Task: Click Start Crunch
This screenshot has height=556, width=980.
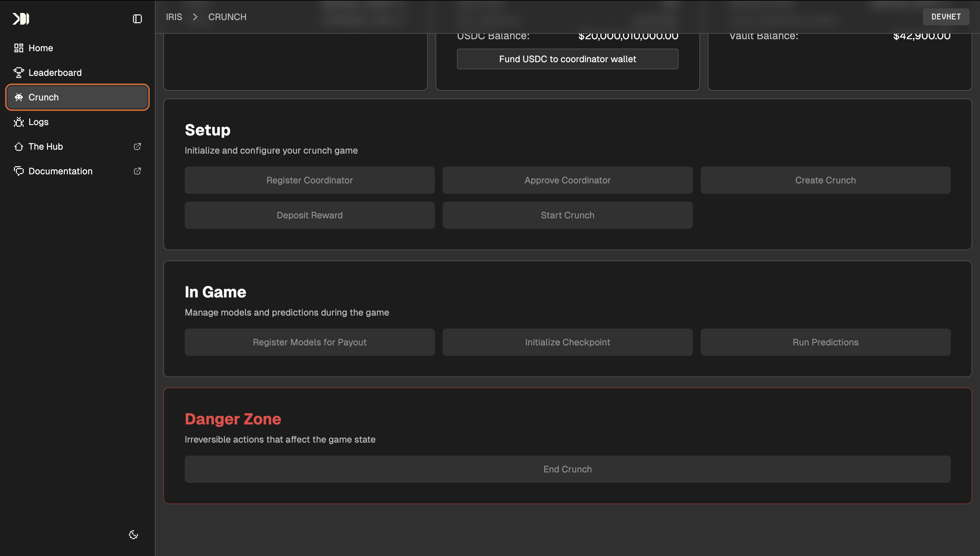Action: (567, 215)
